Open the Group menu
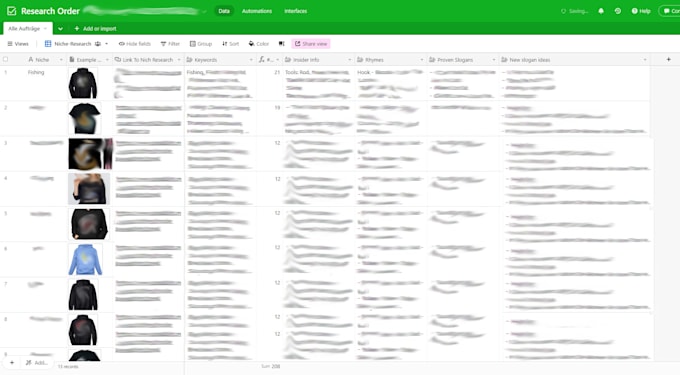This screenshot has height=375, width=680. point(201,44)
